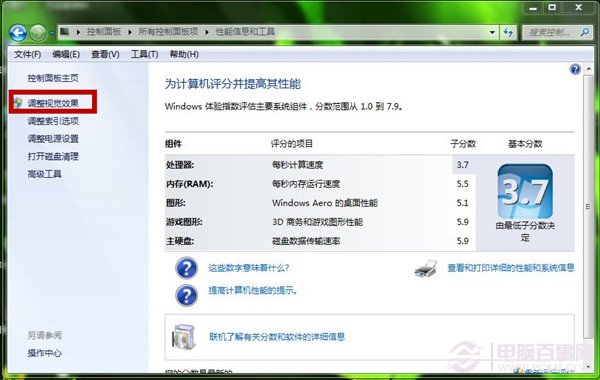Click the Forward navigation arrow button

[x=38, y=33]
